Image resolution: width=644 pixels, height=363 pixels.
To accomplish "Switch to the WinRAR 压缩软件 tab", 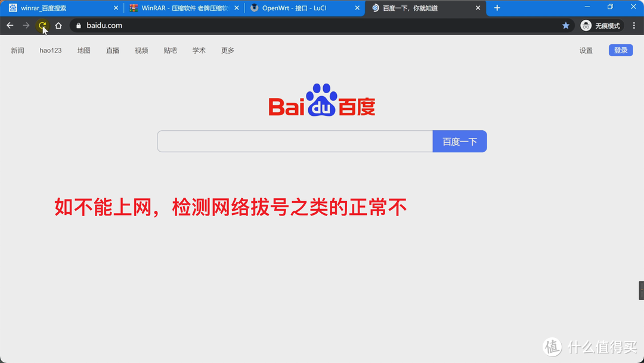I will click(184, 8).
